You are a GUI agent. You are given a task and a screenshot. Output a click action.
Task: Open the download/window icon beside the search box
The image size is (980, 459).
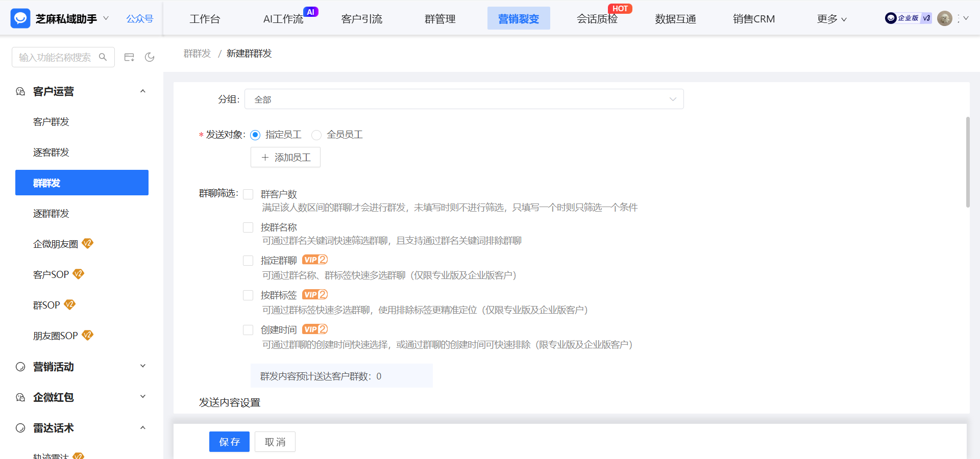point(129,57)
